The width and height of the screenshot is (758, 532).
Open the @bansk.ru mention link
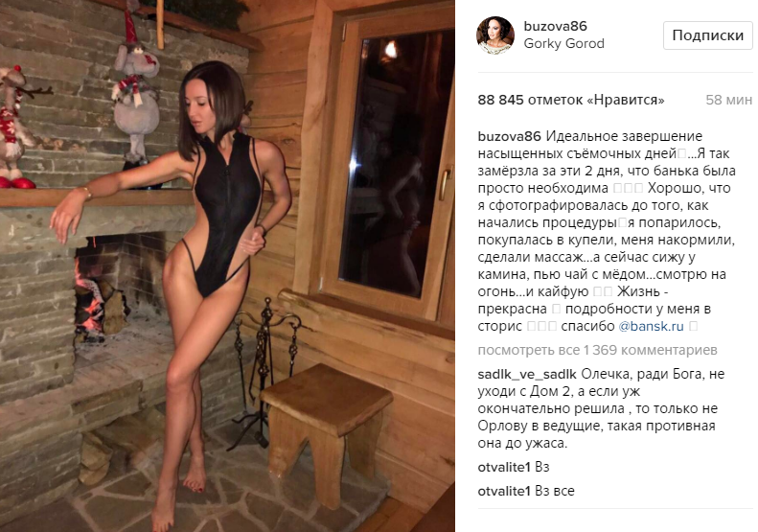(652, 326)
